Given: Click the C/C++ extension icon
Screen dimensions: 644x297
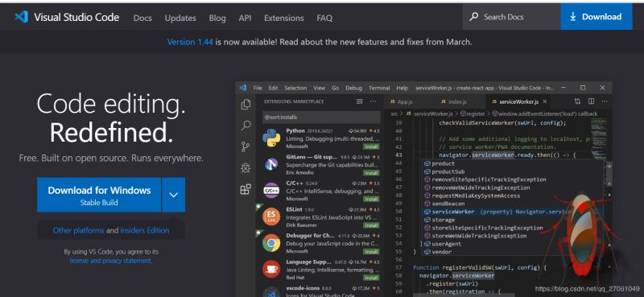Looking at the screenshot, I should point(271,191).
